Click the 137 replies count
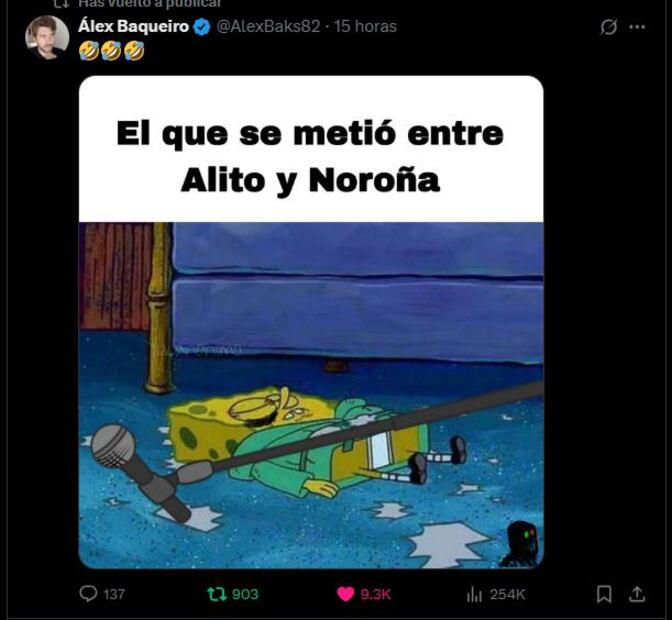This screenshot has height=620, width=672. (114, 595)
